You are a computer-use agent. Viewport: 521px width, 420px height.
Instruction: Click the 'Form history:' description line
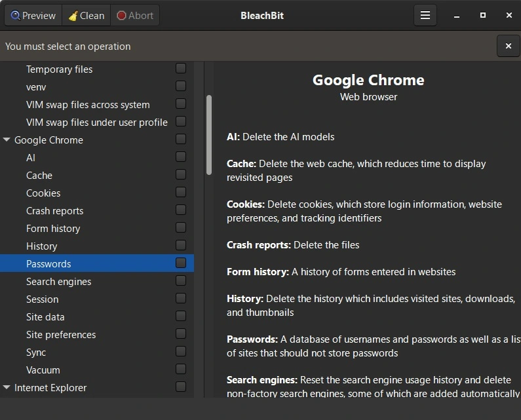[x=341, y=272]
